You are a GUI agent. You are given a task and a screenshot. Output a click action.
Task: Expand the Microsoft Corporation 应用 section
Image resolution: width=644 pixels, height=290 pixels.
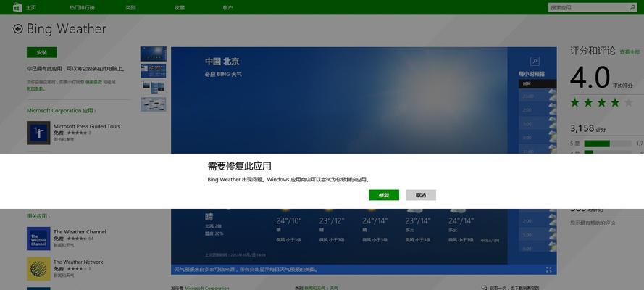point(61,111)
